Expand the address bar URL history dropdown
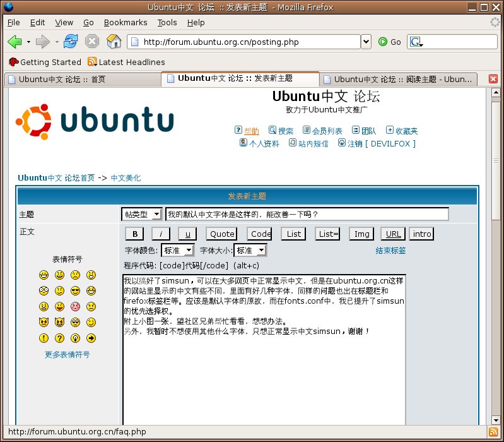The image size is (504, 442). pyautogui.click(x=366, y=42)
